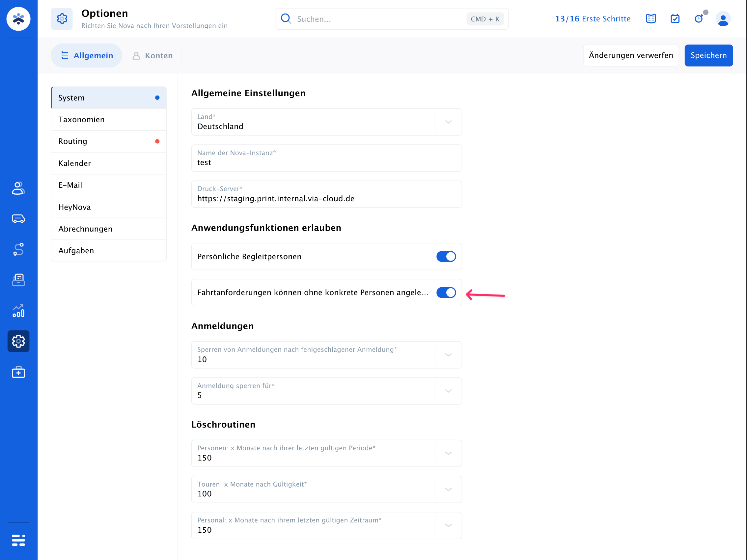Image resolution: width=747 pixels, height=560 pixels.
Task: Select HeyNova in settings menu
Action: (109, 207)
